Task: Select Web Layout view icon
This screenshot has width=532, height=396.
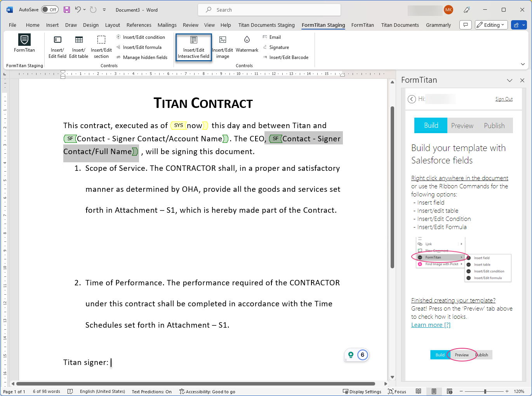Action: tap(449, 391)
